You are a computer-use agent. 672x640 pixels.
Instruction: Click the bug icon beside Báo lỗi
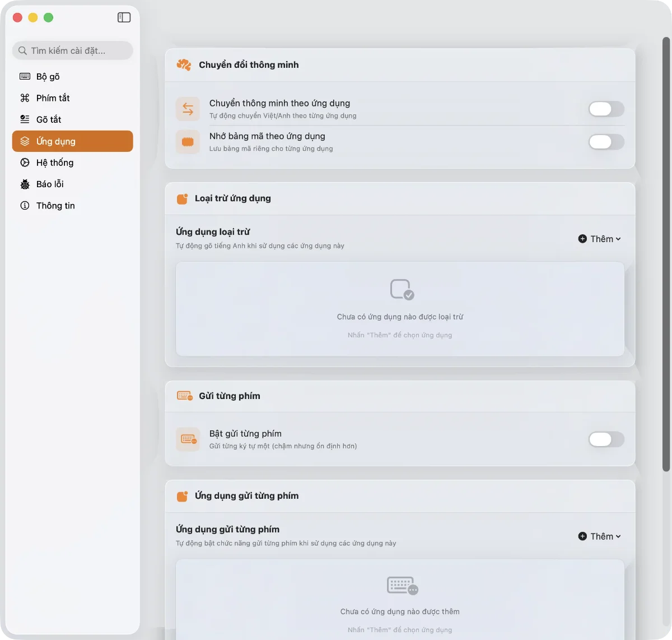[25, 184]
